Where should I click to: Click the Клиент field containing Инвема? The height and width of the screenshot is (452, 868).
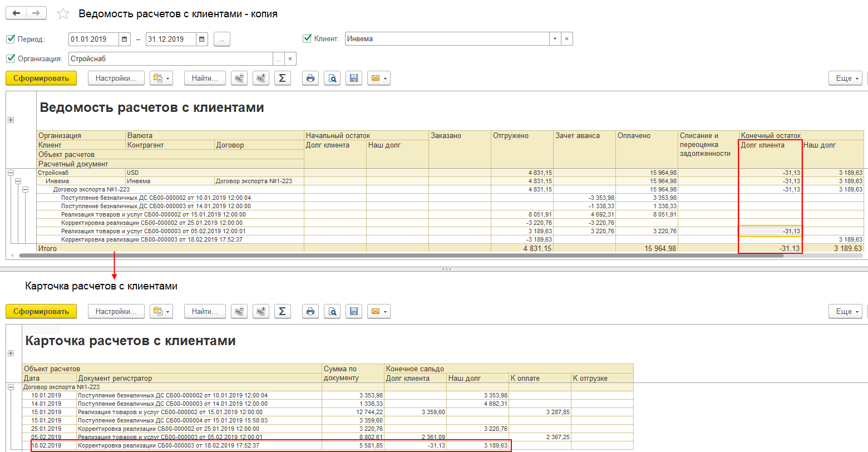coord(447,39)
